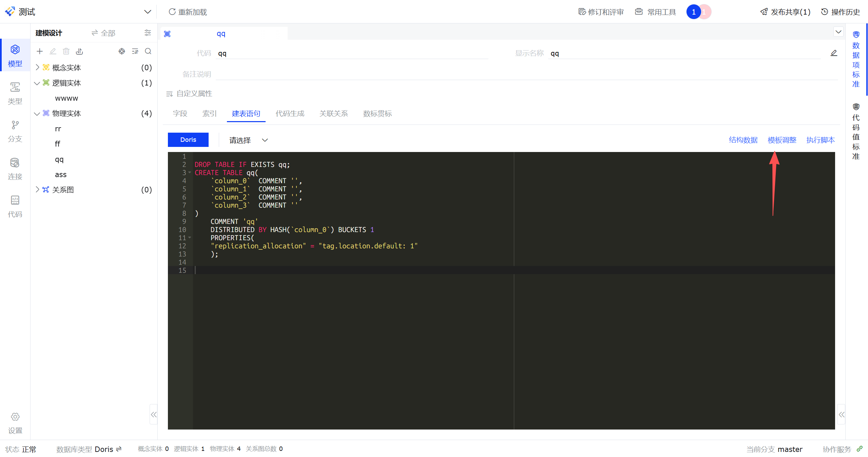This screenshot has width=868, height=457.
Task: Switch to the 代码生成 tab
Action: (290, 114)
